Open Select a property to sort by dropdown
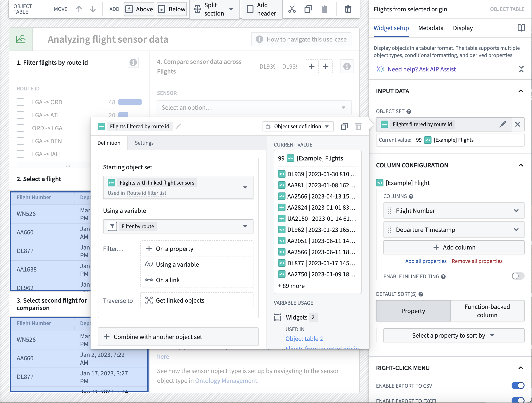532x403 pixels. coord(454,336)
